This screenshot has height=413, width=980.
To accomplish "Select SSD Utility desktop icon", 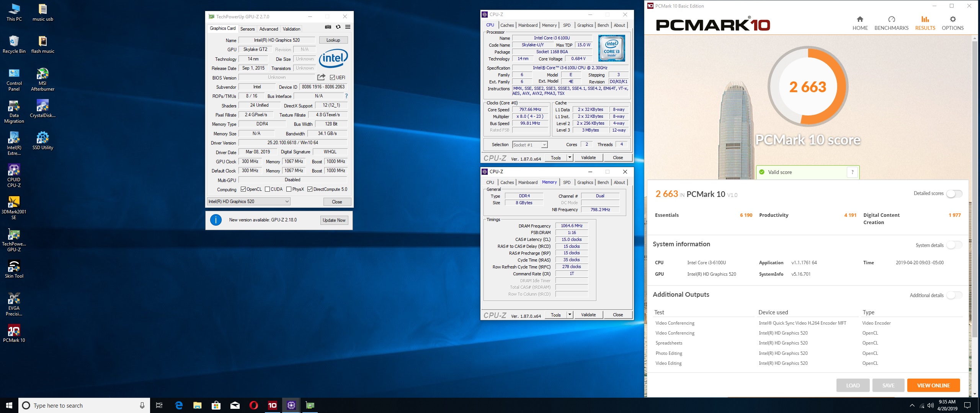I will click(42, 141).
